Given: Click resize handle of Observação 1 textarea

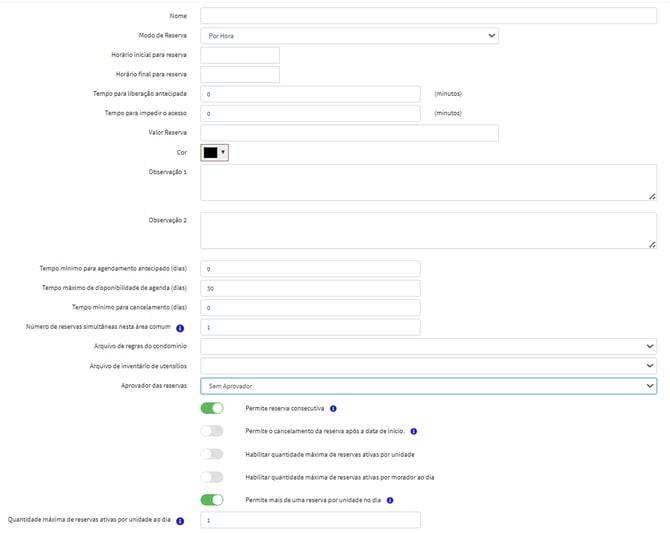Looking at the screenshot, I should [652, 197].
